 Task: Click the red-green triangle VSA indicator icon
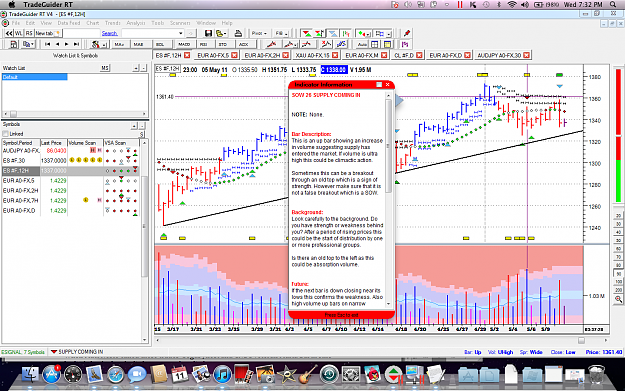[x=307, y=33]
